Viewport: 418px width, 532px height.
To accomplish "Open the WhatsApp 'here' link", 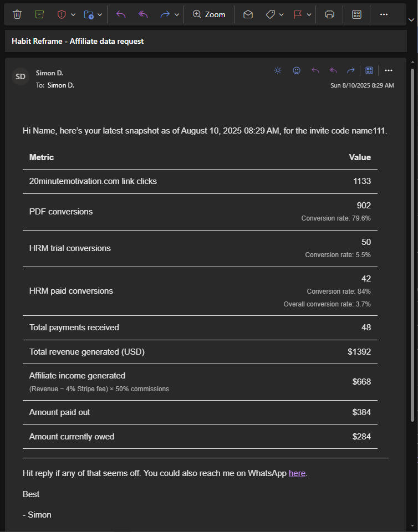I will (x=297, y=473).
